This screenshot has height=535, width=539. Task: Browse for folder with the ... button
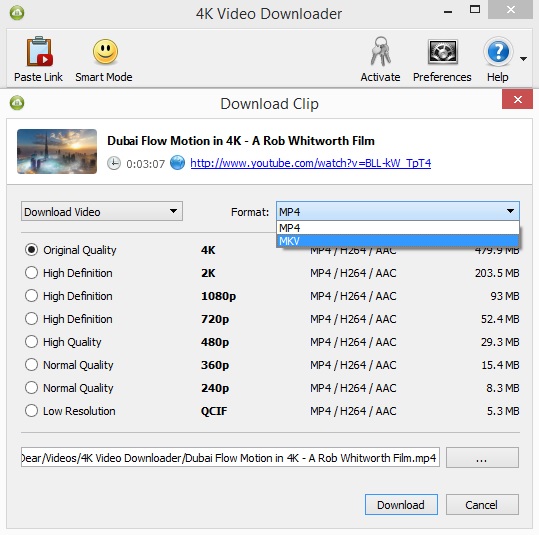point(482,458)
